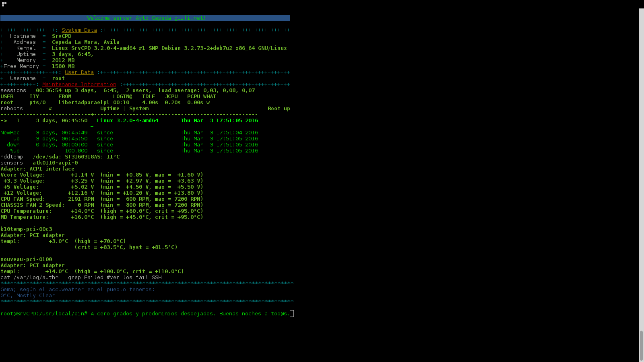Click the hddtemp line '/dev/sda: ST3160318AS: 11°C'
The image size is (644, 362).
point(76,157)
